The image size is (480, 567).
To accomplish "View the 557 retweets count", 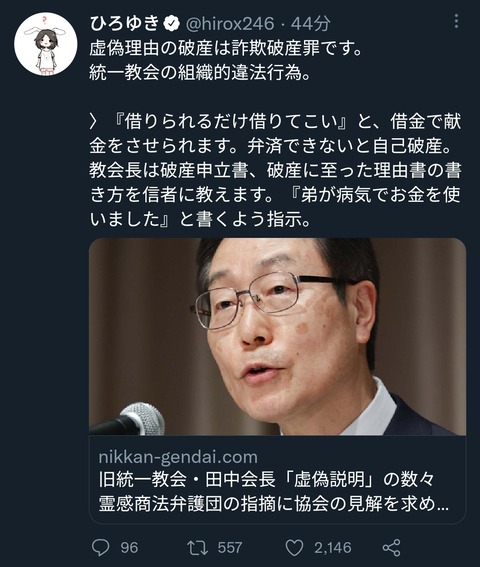I will 230,547.
